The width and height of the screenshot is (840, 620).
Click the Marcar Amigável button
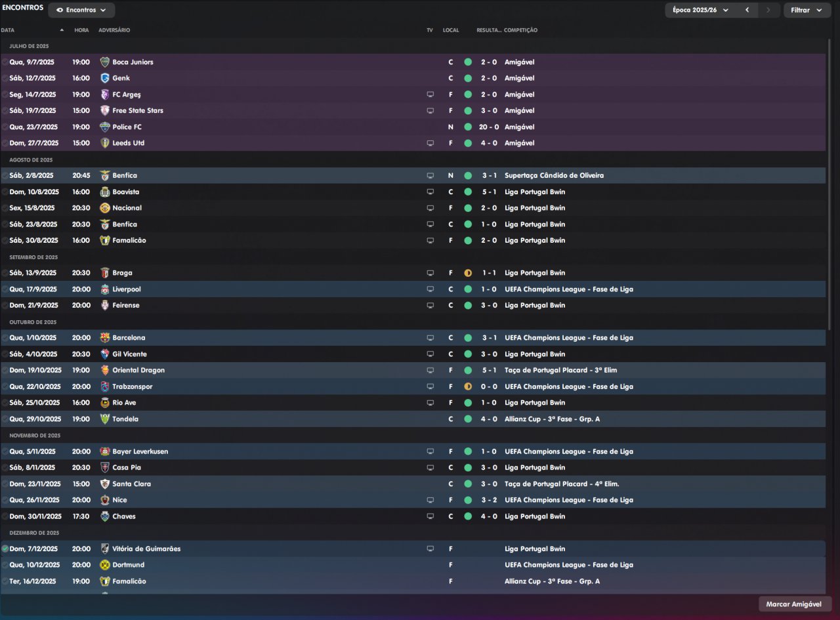click(795, 604)
